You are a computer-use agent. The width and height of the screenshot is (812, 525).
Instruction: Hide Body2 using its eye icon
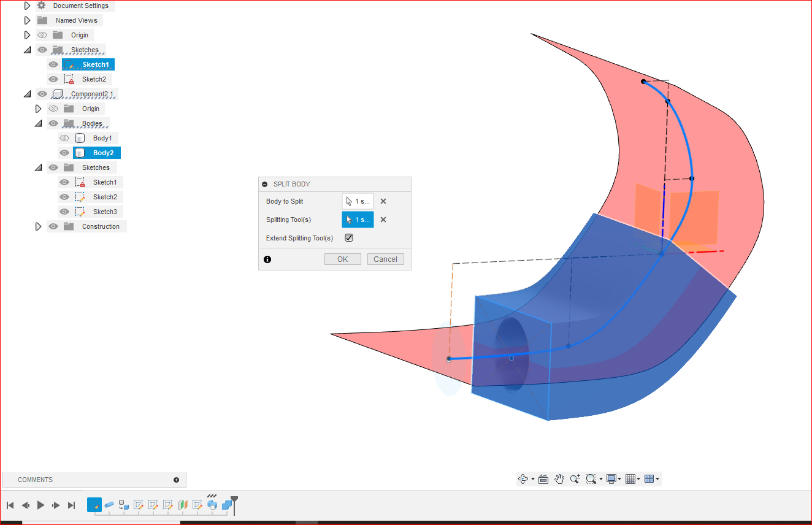click(x=64, y=152)
